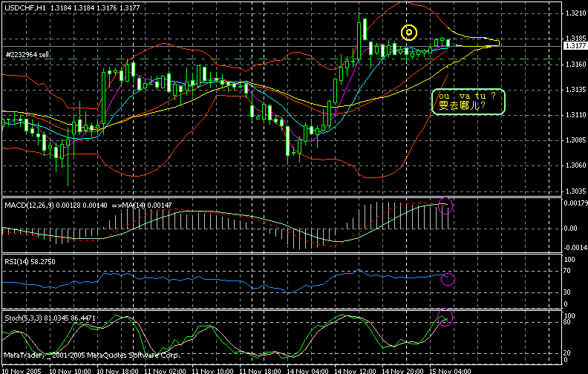The height and width of the screenshot is (374, 588).
Task: Select the yellow target symbol on chart
Action: coord(409,33)
